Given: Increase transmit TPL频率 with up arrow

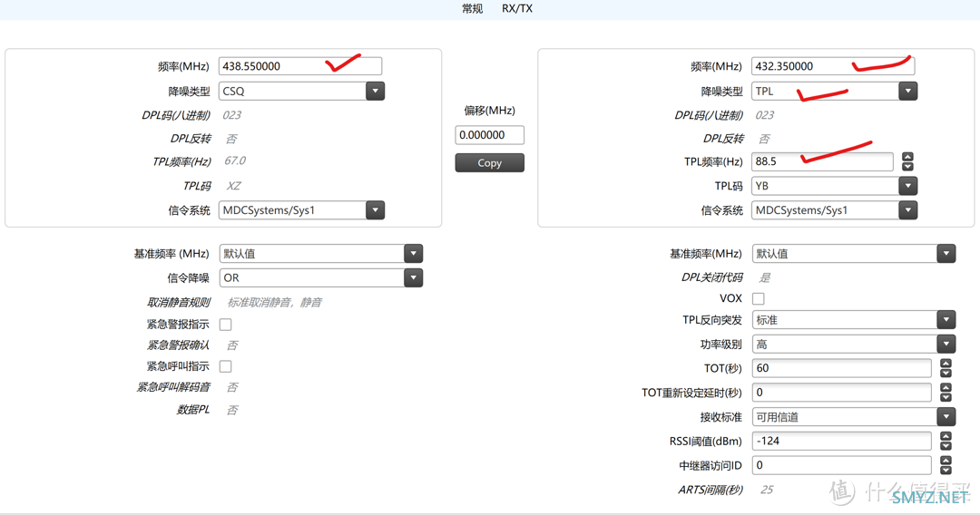Looking at the screenshot, I should 907,157.
